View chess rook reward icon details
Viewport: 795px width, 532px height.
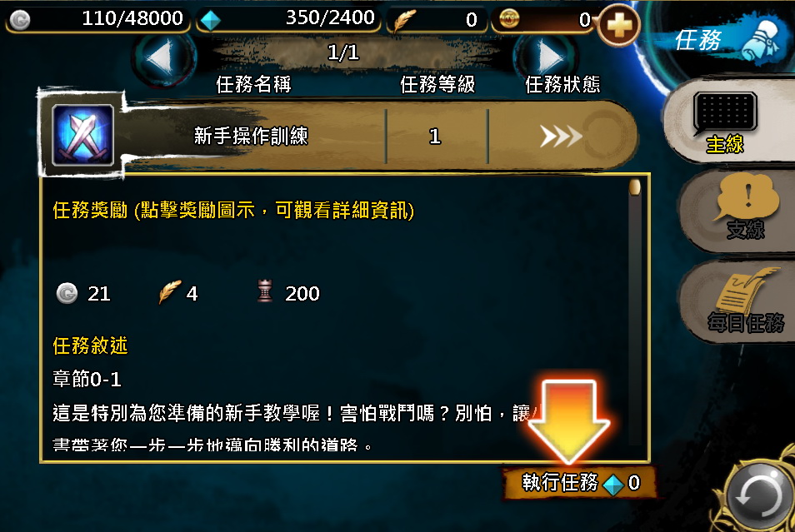pyautogui.click(x=265, y=292)
